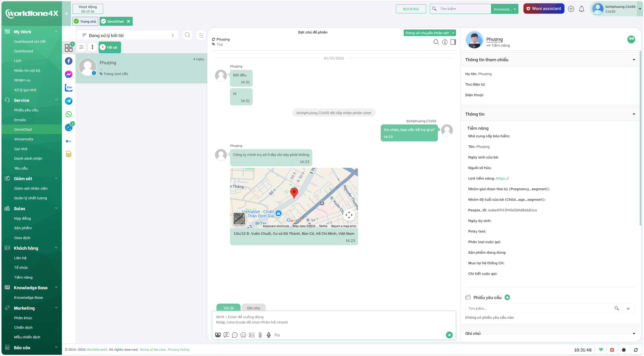Viewport: 644px width, 356px height.
Task: Toggle text formatting Aa icon
Action: click(x=277, y=335)
